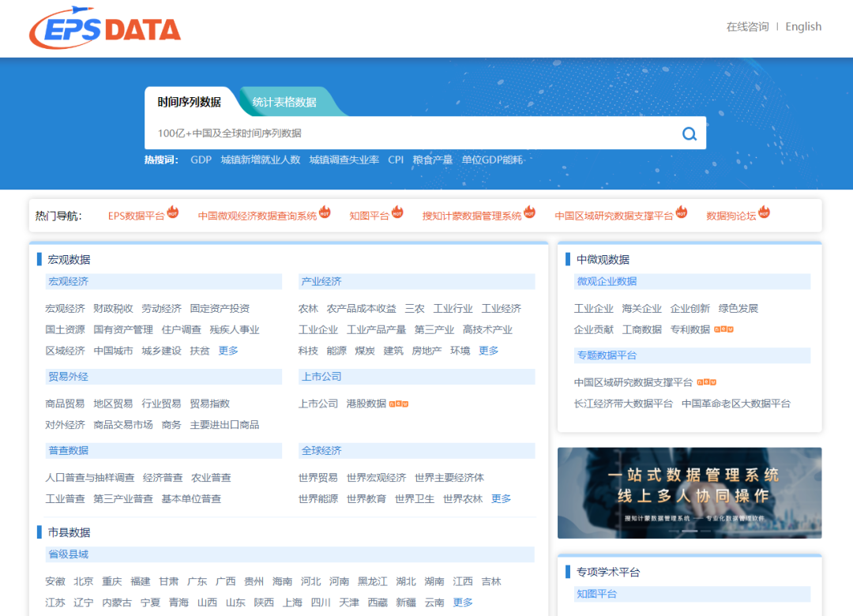Select hot keyword 城镇新增就业人数

pos(260,160)
